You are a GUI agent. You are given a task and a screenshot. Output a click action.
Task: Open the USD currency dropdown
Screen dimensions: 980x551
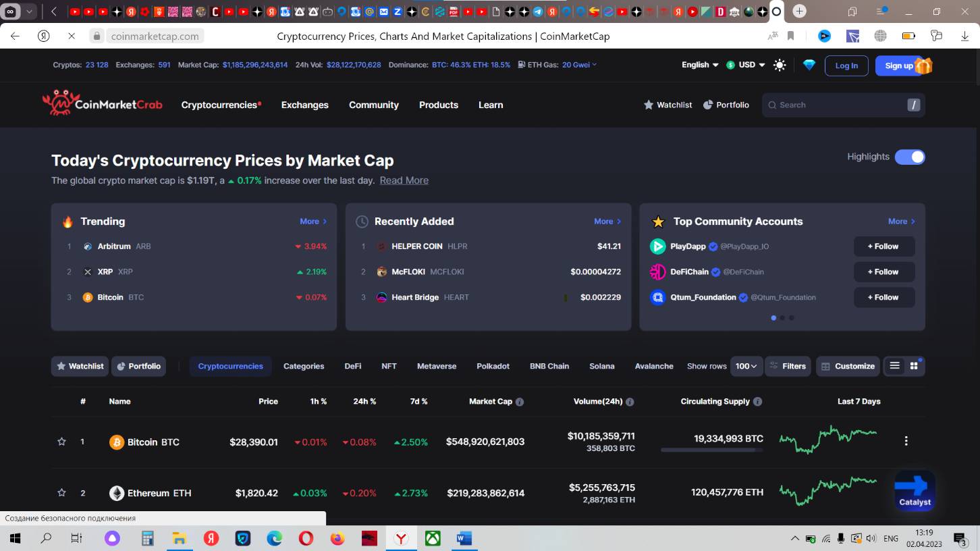tap(746, 65)
